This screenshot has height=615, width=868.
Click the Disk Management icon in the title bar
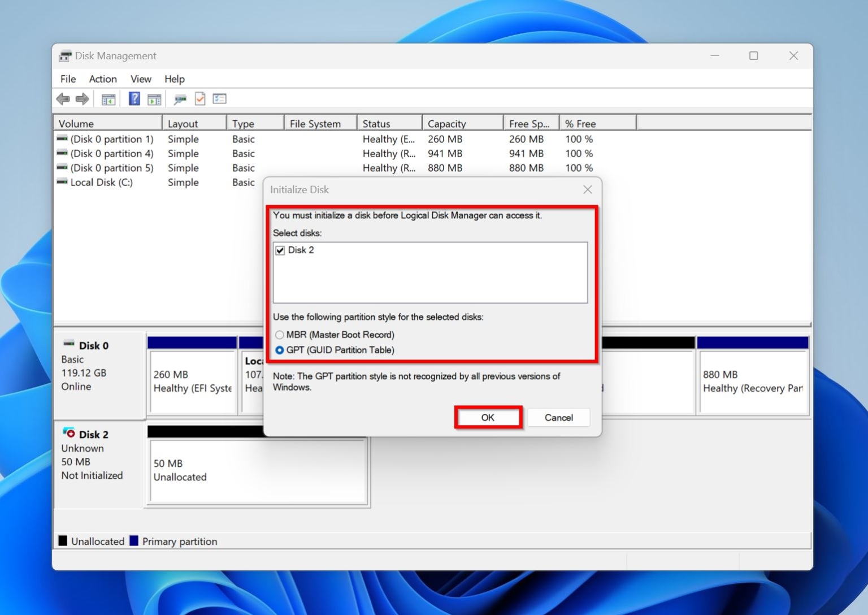click(65, 55)
